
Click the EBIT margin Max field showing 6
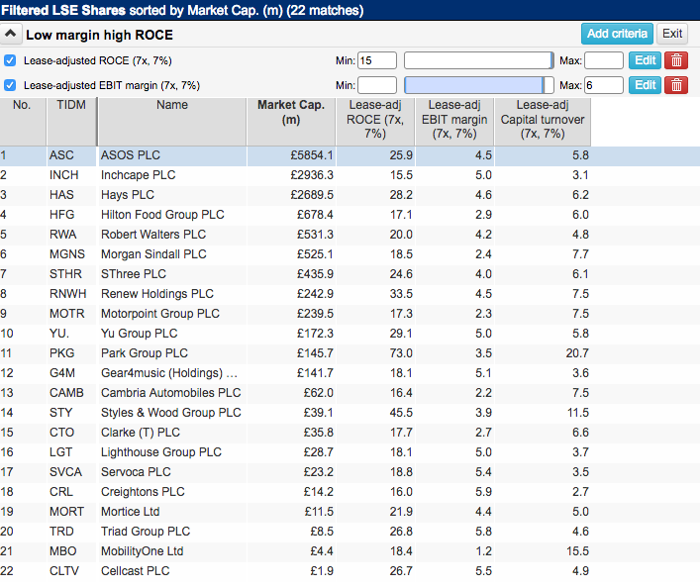coord(604,85)
